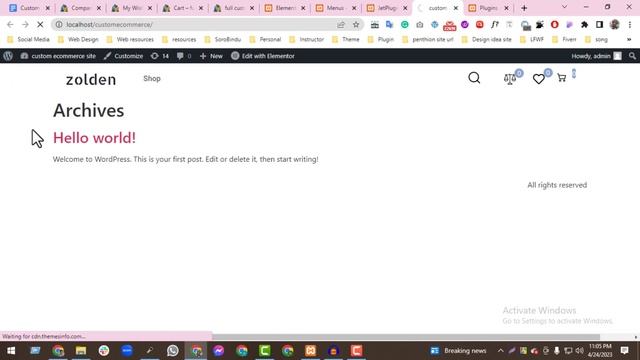Viewport: 640px width, 360px height.
Task: Switch to the JetPlugins tab
Action: click(387, 8)
